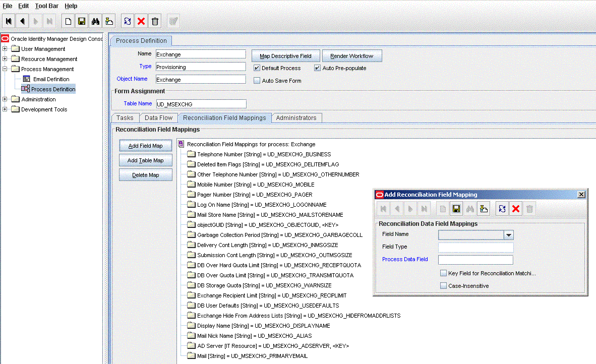Click the Add Field Map button
Viewport: 596px width, 364px height.
[x=146, y=146]
